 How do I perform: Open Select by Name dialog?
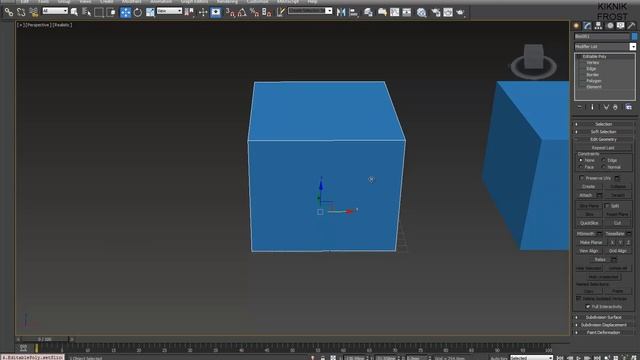pos(86,12)
